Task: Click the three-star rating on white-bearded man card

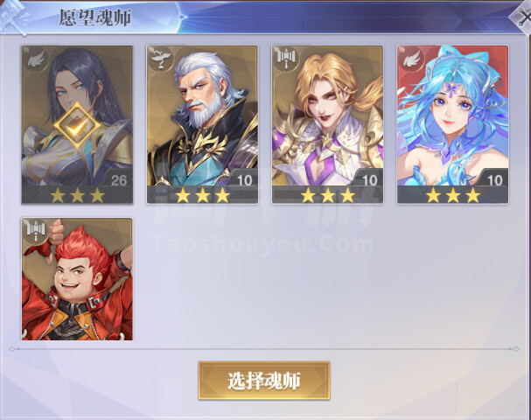Action: (x=202, y=195)
